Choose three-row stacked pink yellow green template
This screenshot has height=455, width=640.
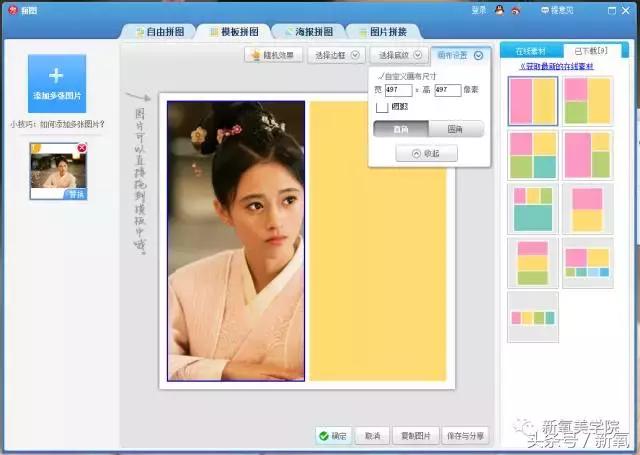(x=533, y=263)
